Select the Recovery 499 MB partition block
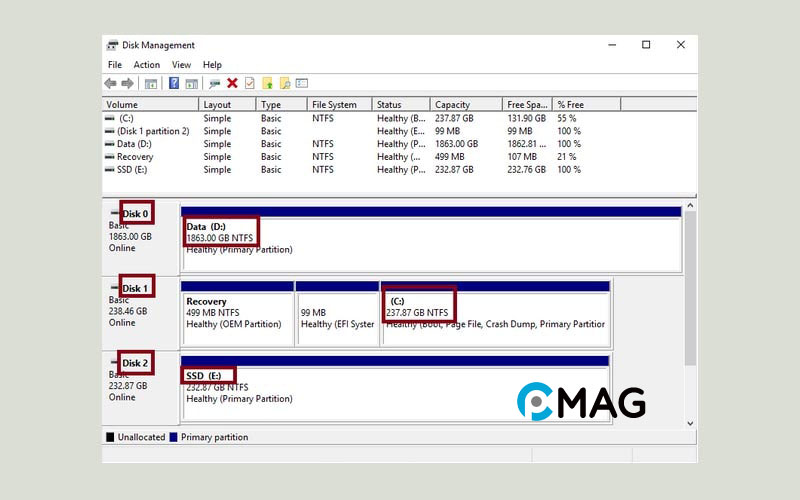800x500 pixels. click(x=237, y=318)
